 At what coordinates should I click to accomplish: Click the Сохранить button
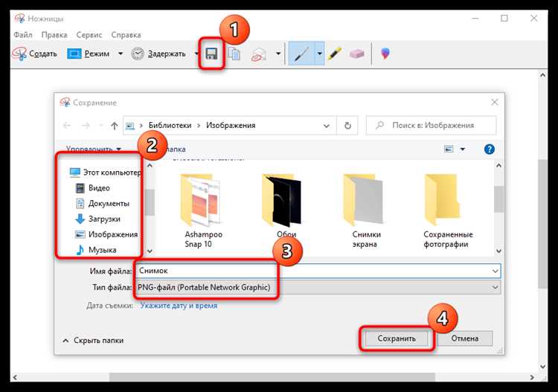tap(396, 338)
